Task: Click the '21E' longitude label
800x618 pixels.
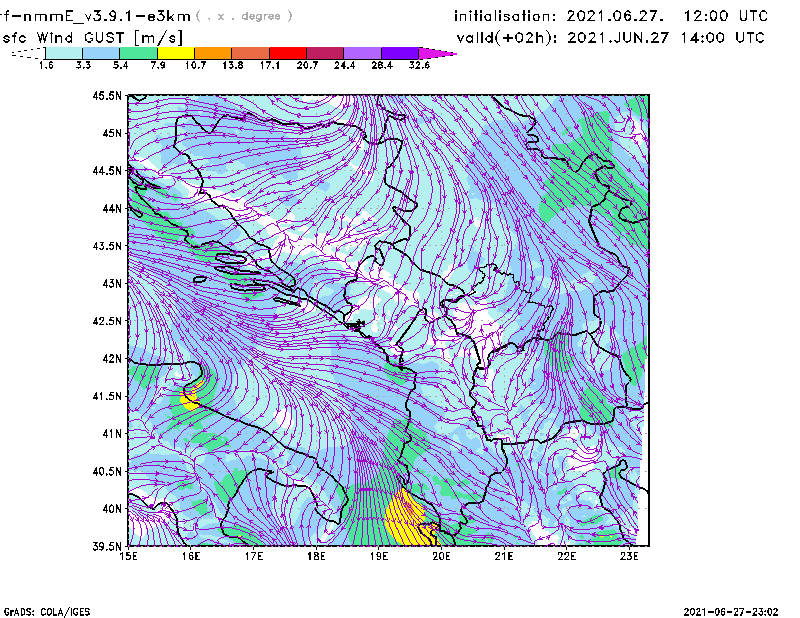Action: tap(504, 556)
